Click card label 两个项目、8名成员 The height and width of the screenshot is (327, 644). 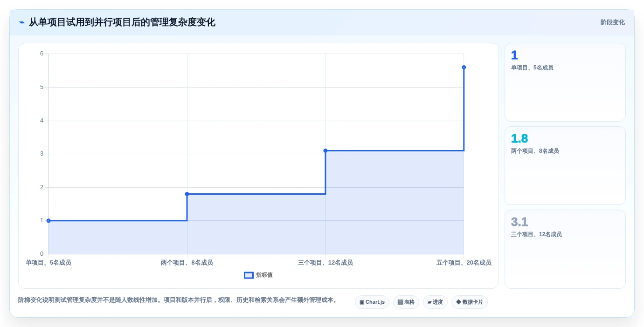[x=535, y=151]
